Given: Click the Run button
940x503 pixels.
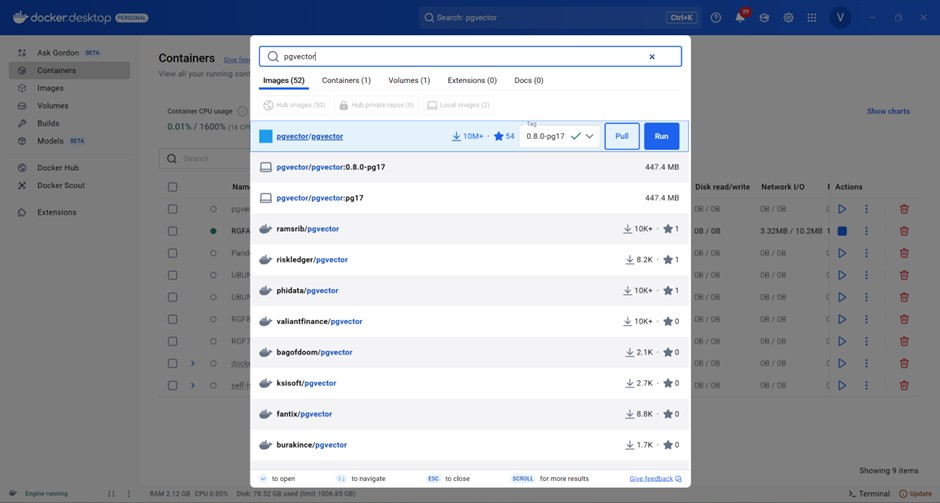Looking at the screenshot, I should coord(661,136).
